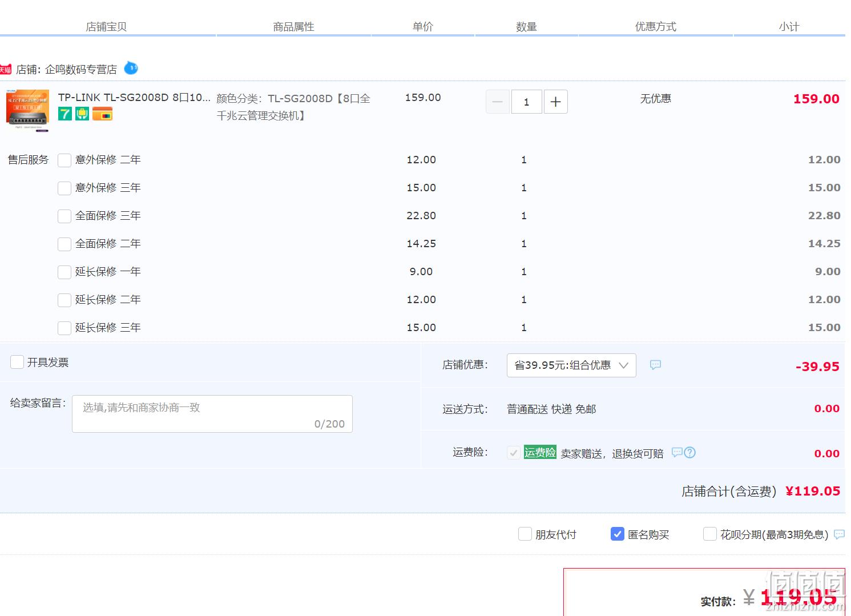Enable 朋友代付 checkbox
This screenshot has height=616, width=851.
pyautogui.click(x=525, y=534)
